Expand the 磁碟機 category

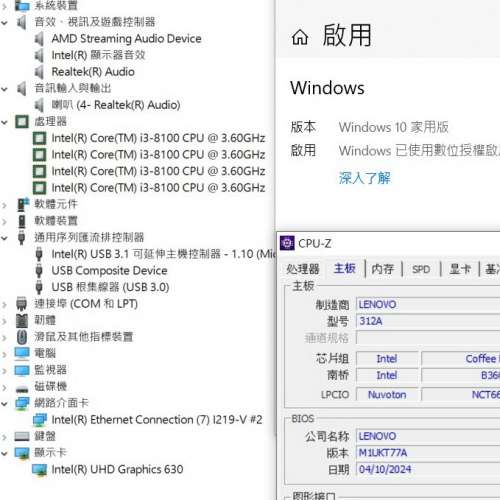click(x=4, y=387)
